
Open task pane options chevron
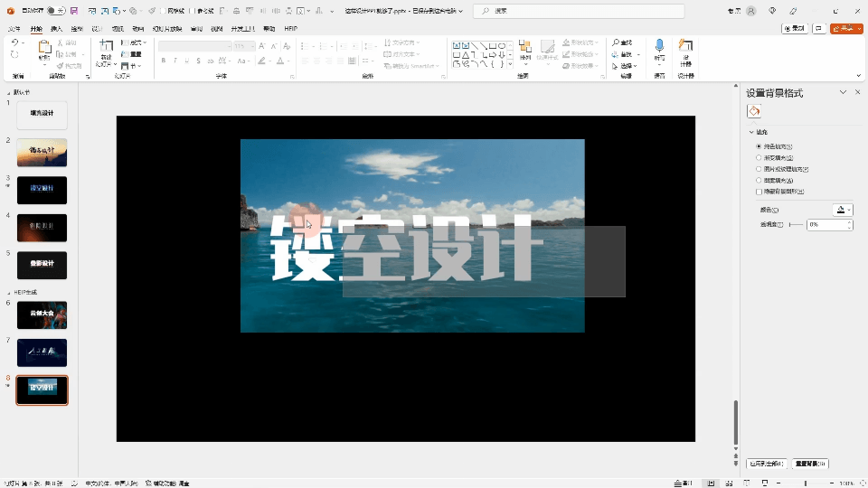[x=843, y=92]
